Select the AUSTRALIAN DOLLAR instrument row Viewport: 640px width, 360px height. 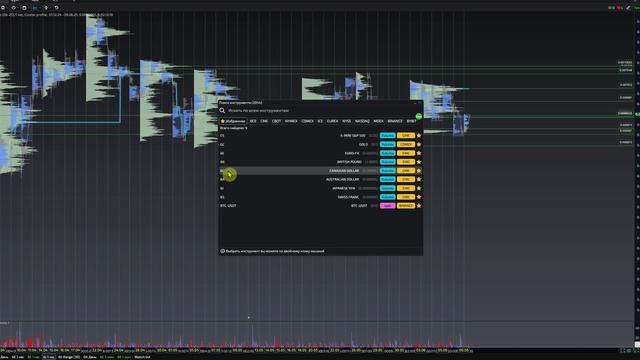pyautogui.click(x=320, y=180)
